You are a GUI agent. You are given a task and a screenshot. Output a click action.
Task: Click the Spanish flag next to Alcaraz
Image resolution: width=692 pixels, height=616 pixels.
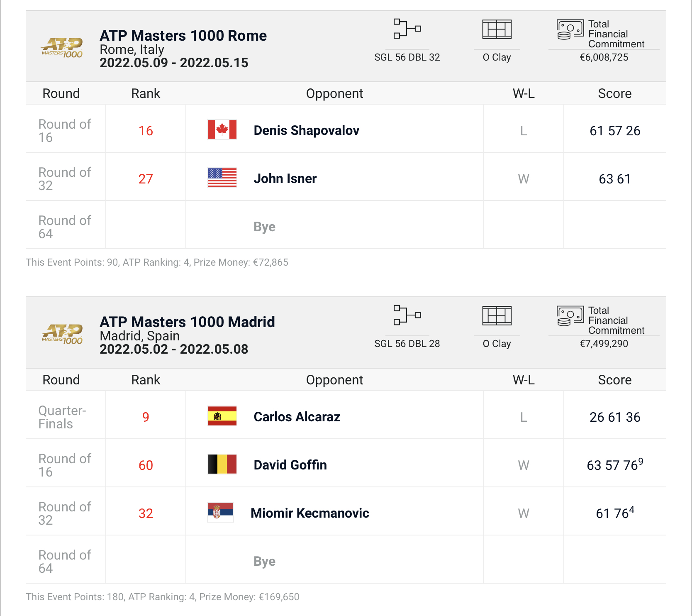click(x=222, y=416)
